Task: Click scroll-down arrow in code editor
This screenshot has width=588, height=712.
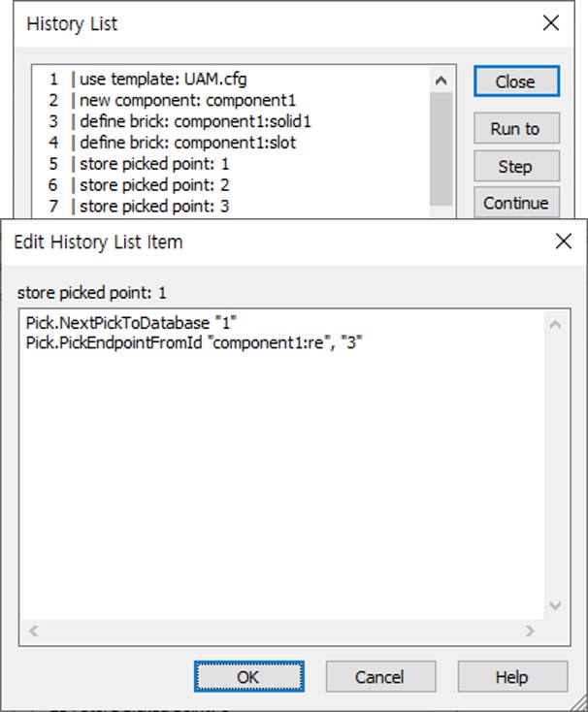Action: [555, 605]
